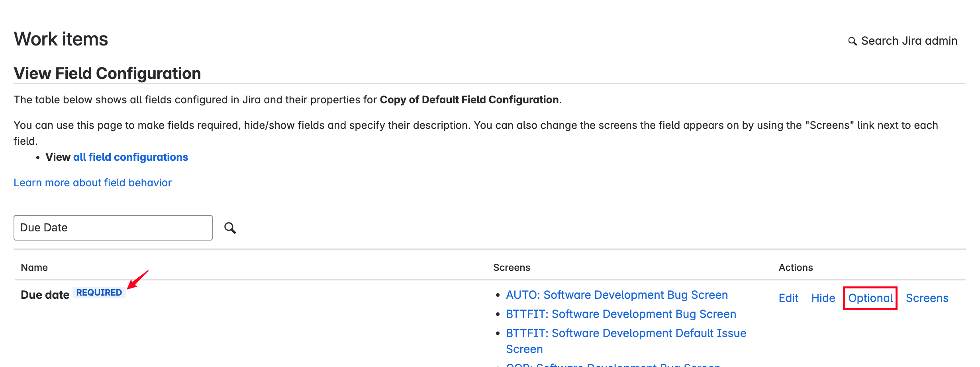Click the Due date field name
The image size is (980, 367).
45,295
